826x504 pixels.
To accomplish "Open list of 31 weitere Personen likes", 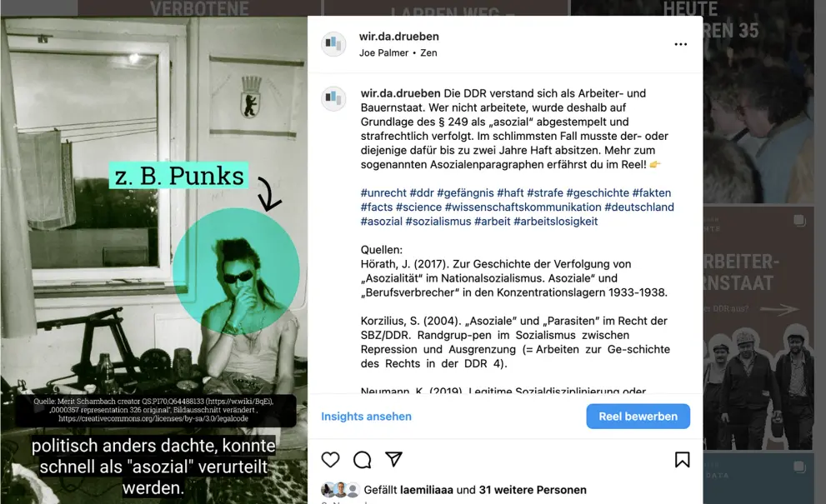I will (533, 490).
